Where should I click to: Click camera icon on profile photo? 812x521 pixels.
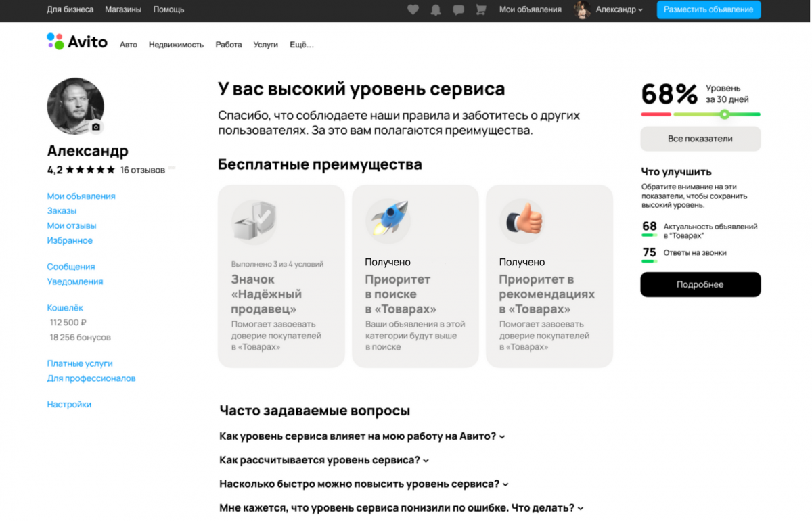(96, 127)
